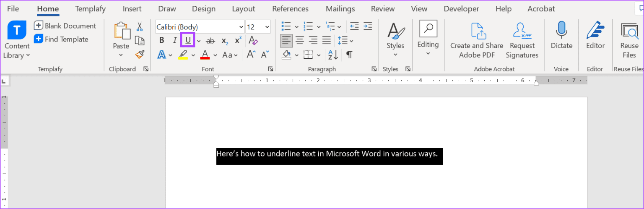644x209 pixels.
Task: Toggle Show/Hide paragraph marks
Action: click(349, 55)
